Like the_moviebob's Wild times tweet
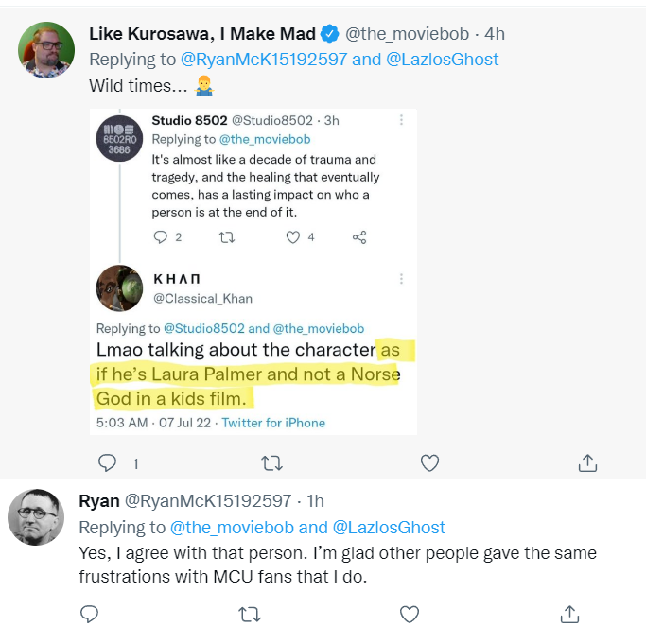Screen dimensions: 646x644 pos(430,462)
